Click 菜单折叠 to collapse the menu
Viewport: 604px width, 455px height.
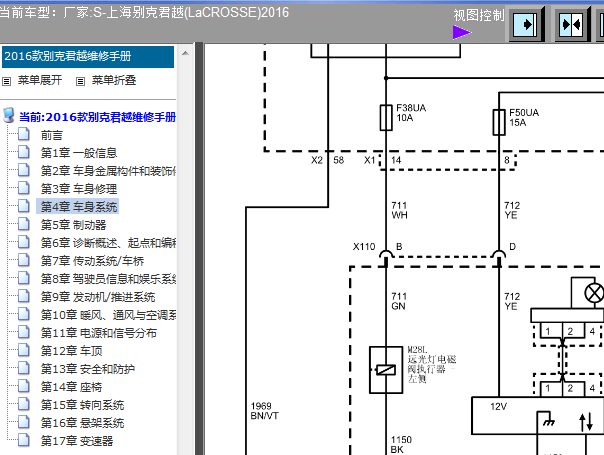point(114,80)
